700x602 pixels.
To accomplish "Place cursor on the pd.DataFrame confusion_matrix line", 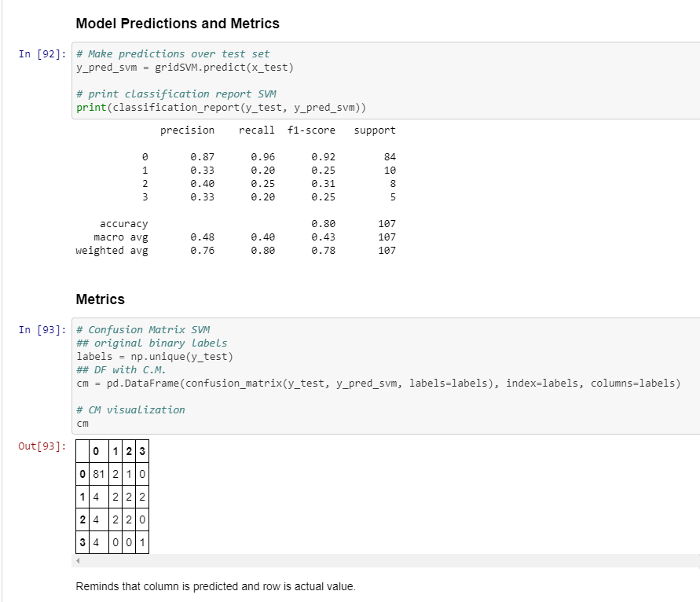I will point(378,384).
